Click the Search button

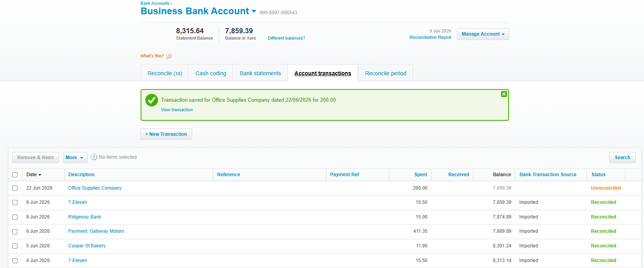pyautogui.click(x=622, y=158)
